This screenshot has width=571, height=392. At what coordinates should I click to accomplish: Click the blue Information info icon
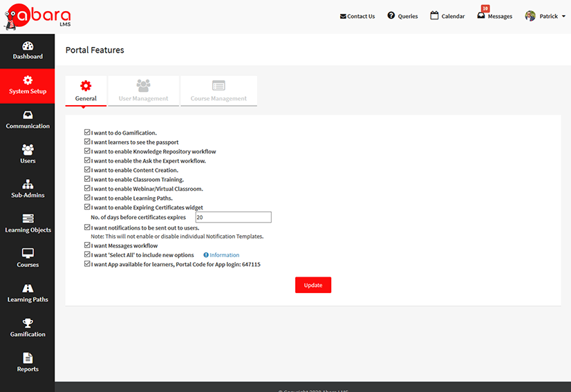(x=206, y=255)
